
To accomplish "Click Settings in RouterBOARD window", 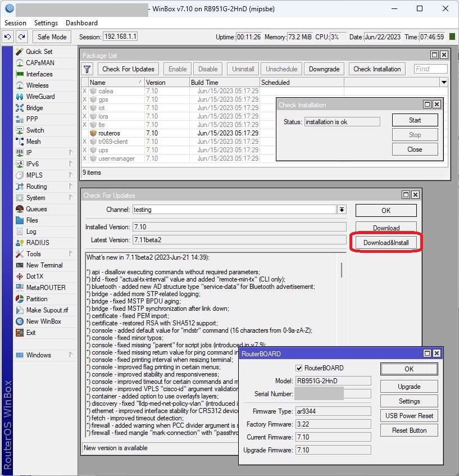I will (409, 401).
